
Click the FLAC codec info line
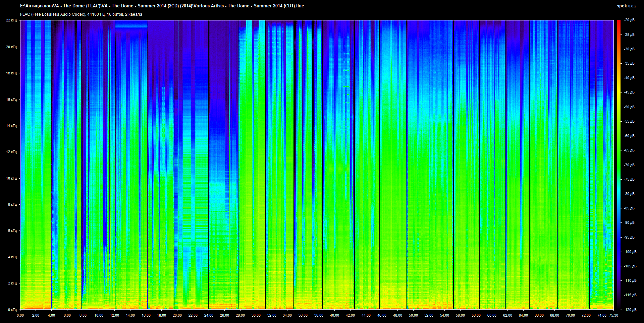point(81,14)
